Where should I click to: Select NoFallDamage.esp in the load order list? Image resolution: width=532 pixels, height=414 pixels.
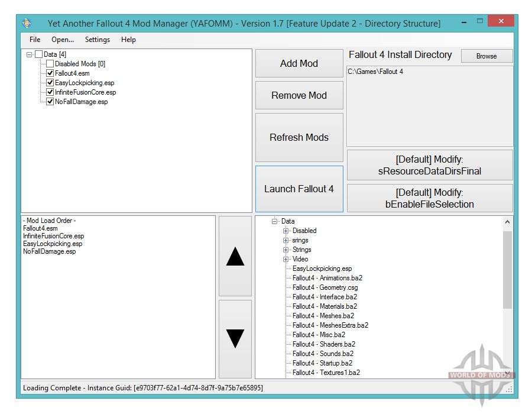(x=50, y=252)
